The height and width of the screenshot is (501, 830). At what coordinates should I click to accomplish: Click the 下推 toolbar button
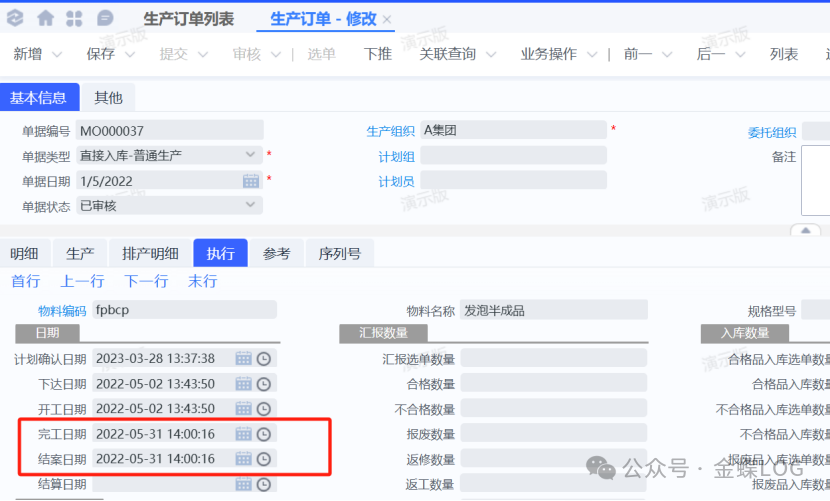(x=377, y=54)
